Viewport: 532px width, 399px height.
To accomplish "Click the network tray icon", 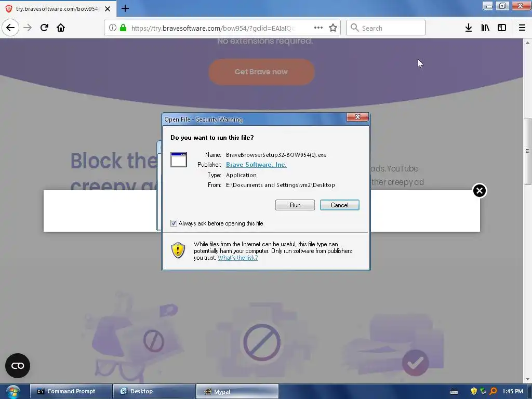I will tap(484, 392).
